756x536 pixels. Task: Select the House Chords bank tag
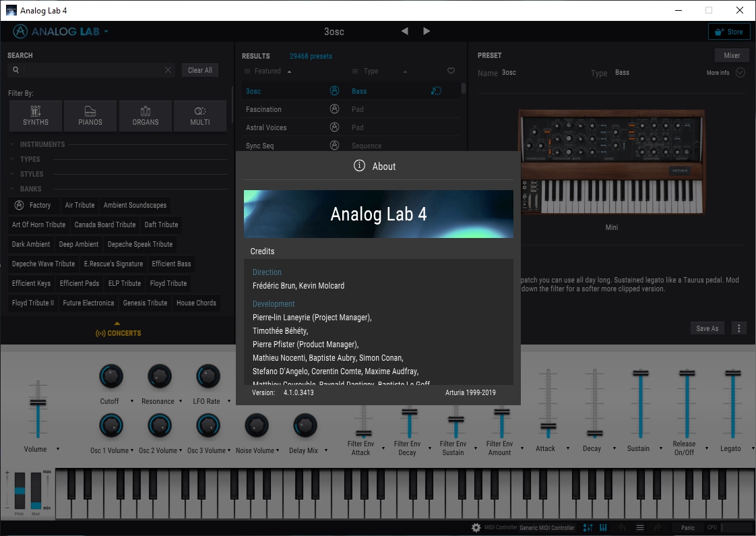point(196,303)
